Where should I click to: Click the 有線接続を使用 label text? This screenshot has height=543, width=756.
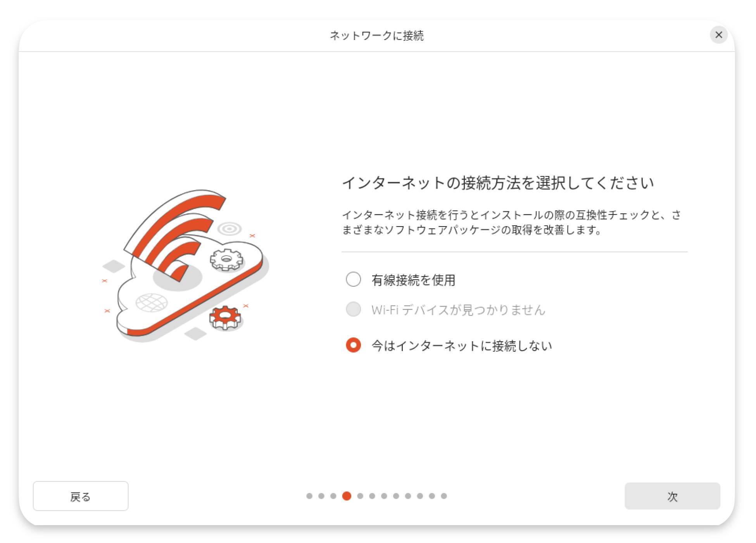413,280
